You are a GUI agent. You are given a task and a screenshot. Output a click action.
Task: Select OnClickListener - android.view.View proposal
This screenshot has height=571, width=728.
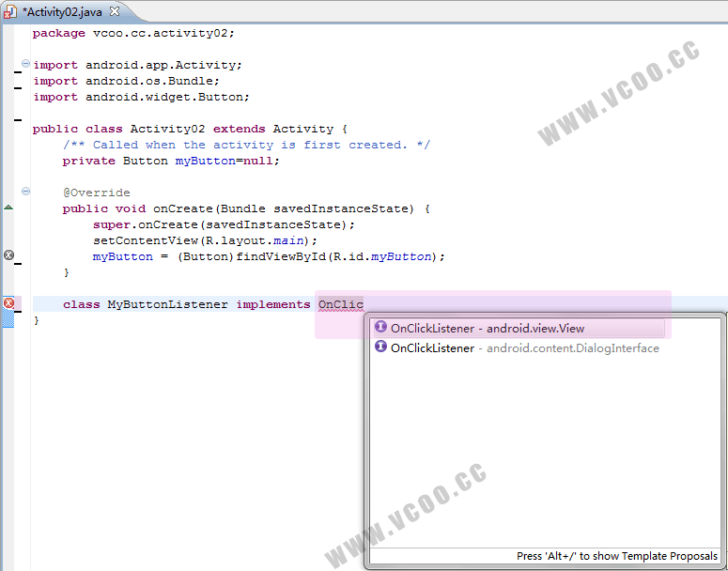(487, 329)
